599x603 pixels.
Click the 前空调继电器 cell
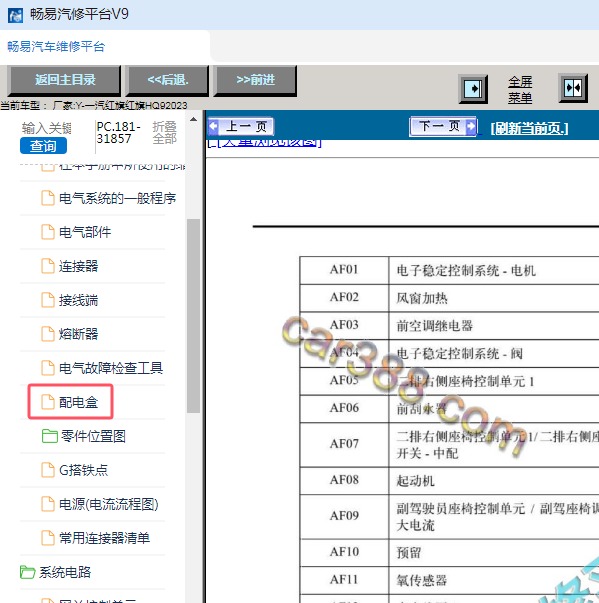(494, 326)
